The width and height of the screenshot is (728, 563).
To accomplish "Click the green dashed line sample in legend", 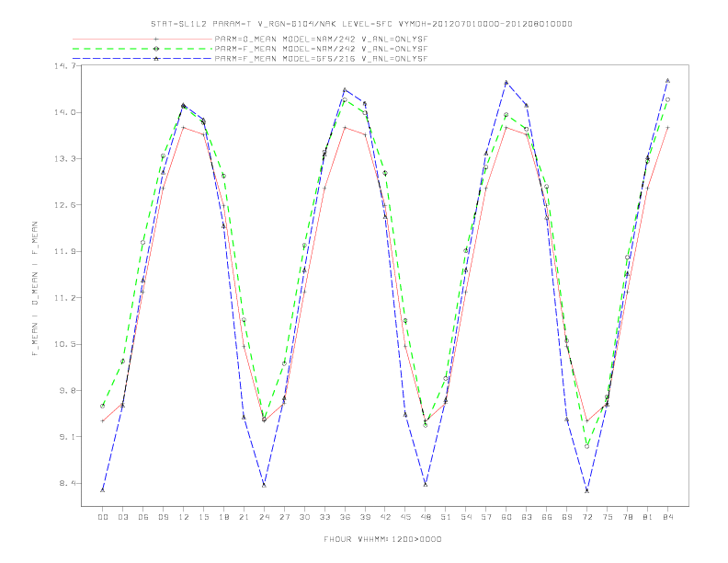I will (142, 49).
